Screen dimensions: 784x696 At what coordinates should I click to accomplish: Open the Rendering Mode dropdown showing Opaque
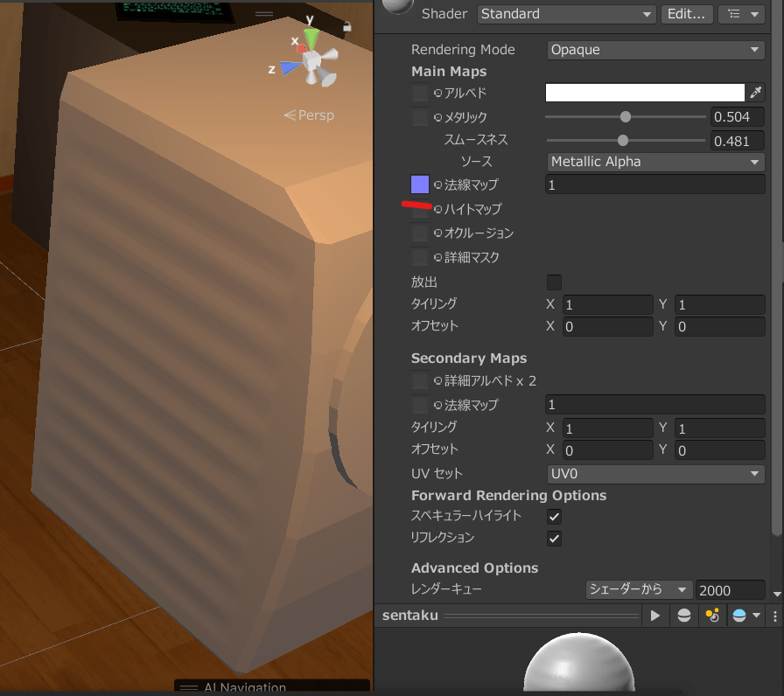click(x=655, y=50)
